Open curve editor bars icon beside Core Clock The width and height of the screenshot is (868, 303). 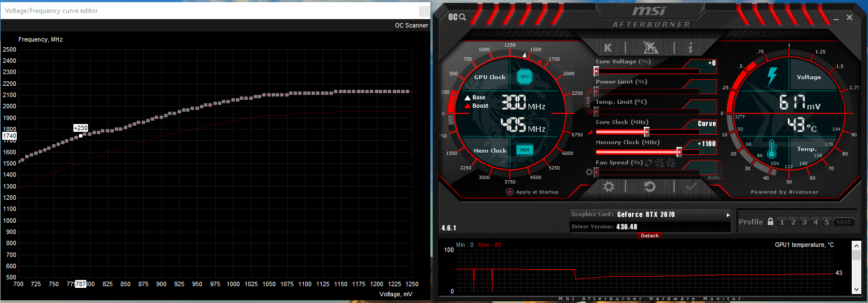pos(590,132)
